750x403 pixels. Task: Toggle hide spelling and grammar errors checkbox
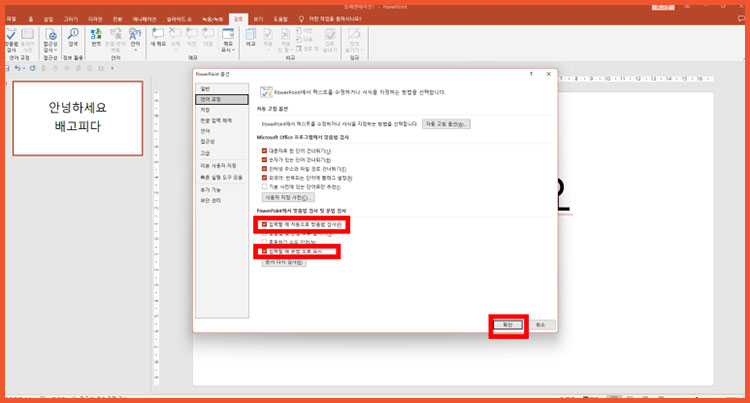[x=264, y=234]
